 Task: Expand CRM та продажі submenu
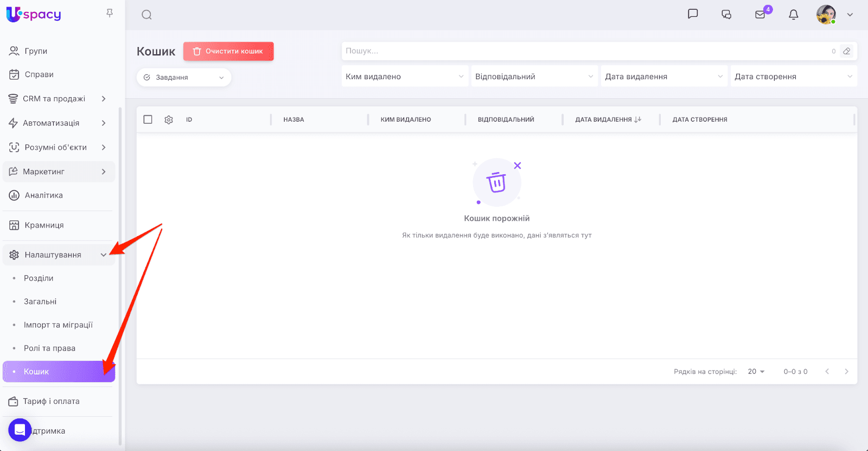tap(104, 99)
